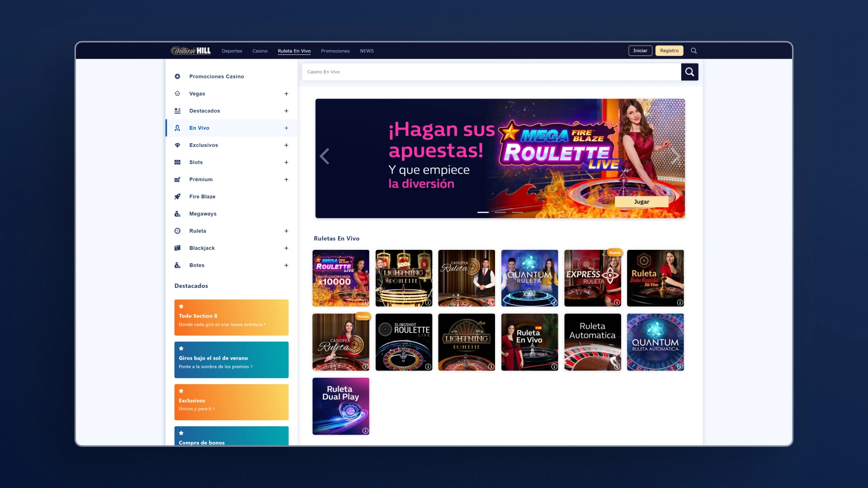
Task: Open info icon on Ruleta En Vivo tile
Action: click(554, 366)
